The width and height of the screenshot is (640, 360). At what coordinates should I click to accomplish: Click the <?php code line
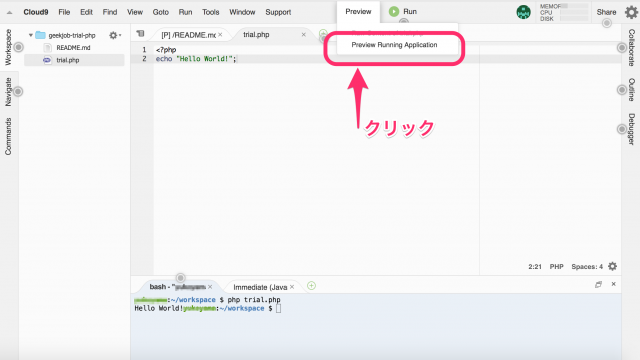pos(166,50)
